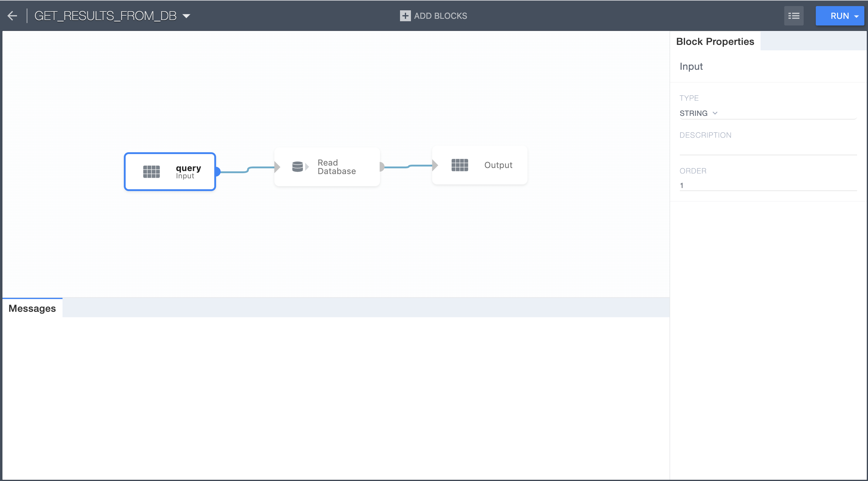Click the Output block label
Image resolution: width=868 pixels, height=481 pixels.
[498, 165]
